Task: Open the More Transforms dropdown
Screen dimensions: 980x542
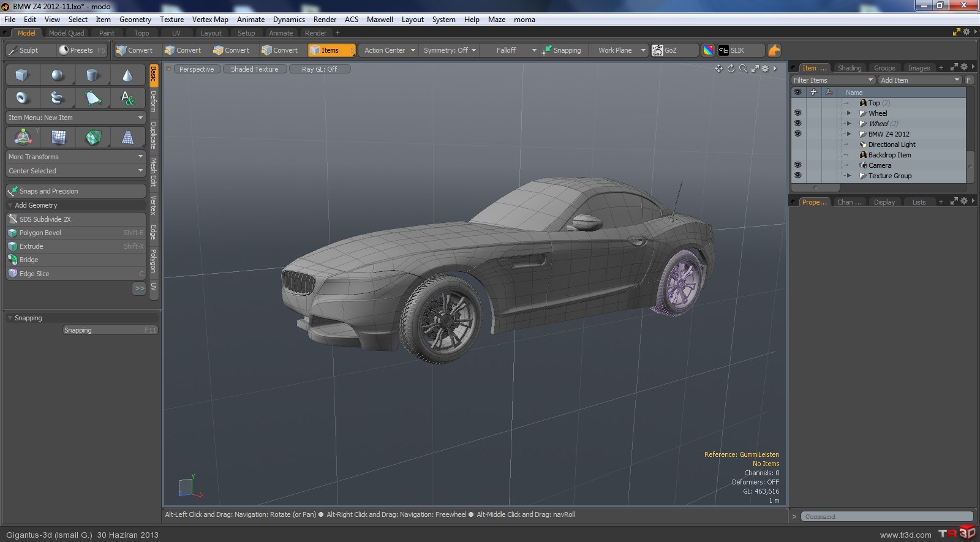Action: 76,157
